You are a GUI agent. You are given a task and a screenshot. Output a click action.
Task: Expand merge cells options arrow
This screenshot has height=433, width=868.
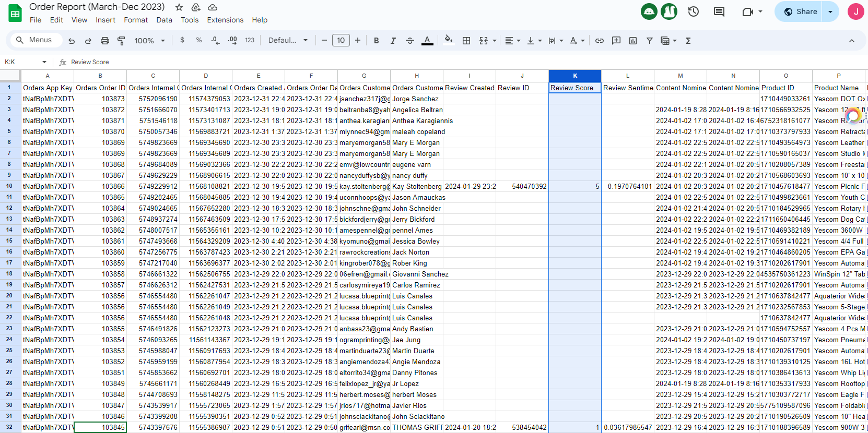coord(494,40)
